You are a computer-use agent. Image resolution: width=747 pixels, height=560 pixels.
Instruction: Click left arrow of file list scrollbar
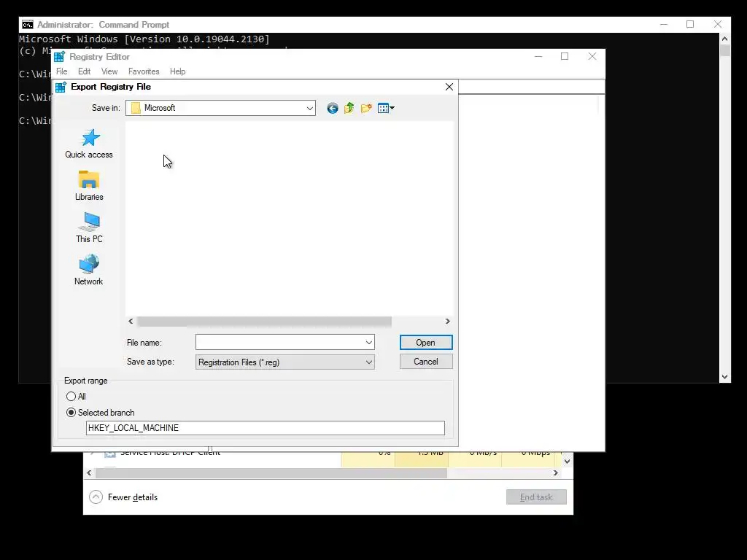(x=131, y=322)
